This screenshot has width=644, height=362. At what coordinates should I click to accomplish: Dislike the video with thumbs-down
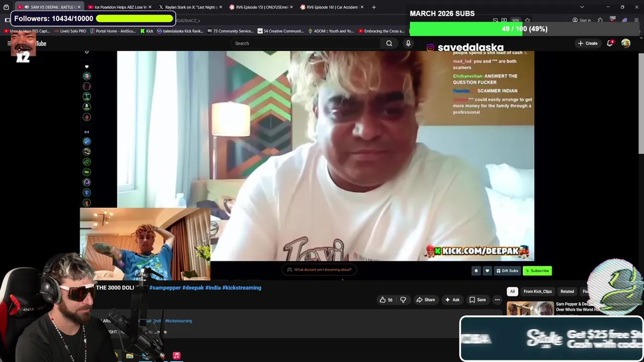coord(403,300)
